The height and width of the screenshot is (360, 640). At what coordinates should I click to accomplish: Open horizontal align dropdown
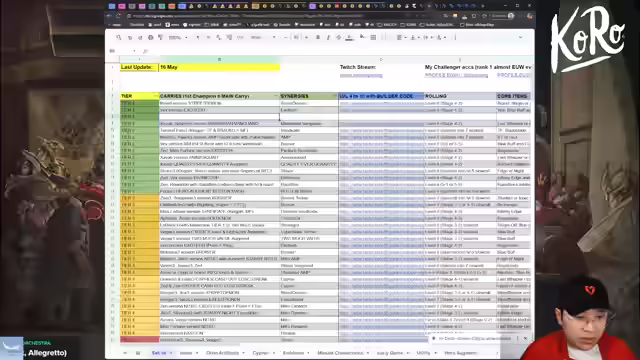401,37
